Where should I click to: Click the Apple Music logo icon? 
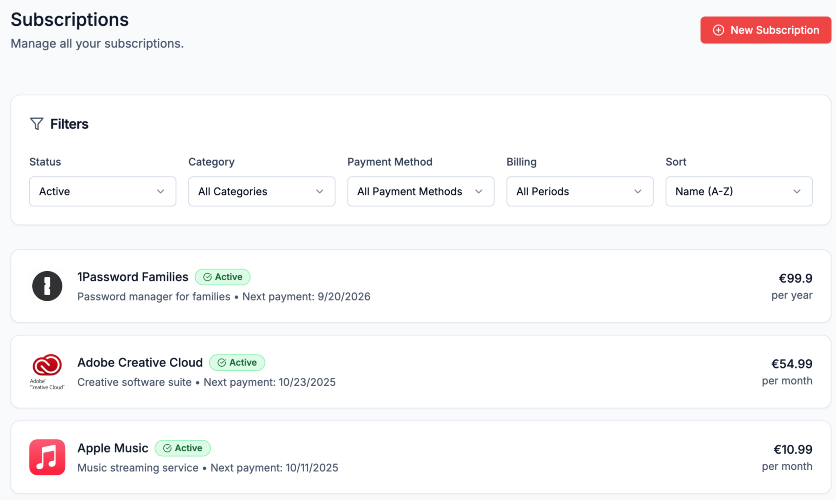click(x=47, y=457)
